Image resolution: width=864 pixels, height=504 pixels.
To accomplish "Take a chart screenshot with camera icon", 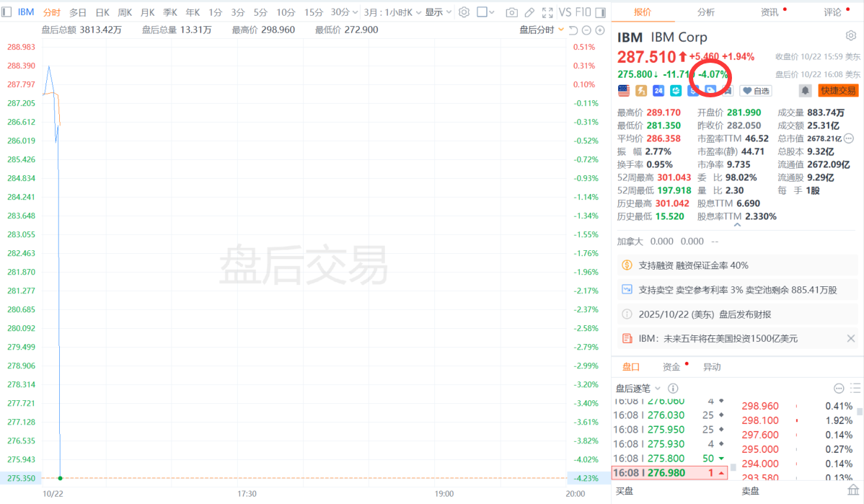I will coord(511,12).
